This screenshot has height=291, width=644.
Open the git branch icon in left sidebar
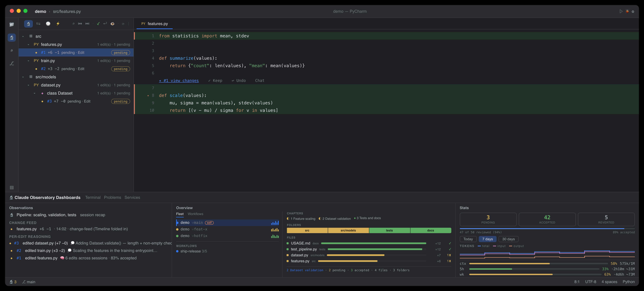click(x=12, y=63)
